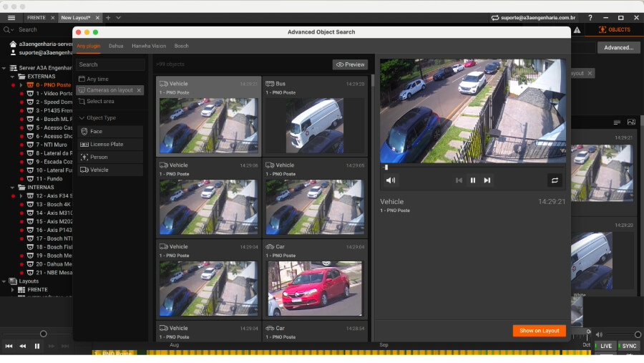Collapse the Object Type section
Image resolution: width=644 pixels, height=363 pixels.
(x=82, y=118)
